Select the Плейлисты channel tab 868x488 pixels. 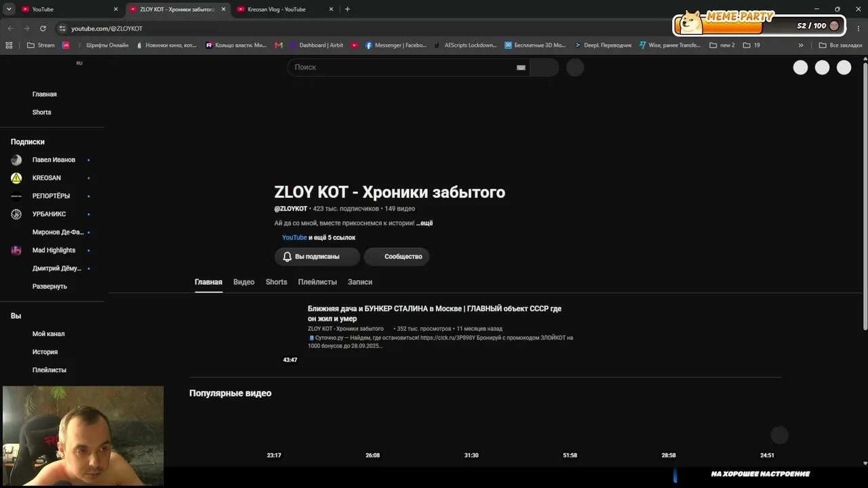(317, 282)
